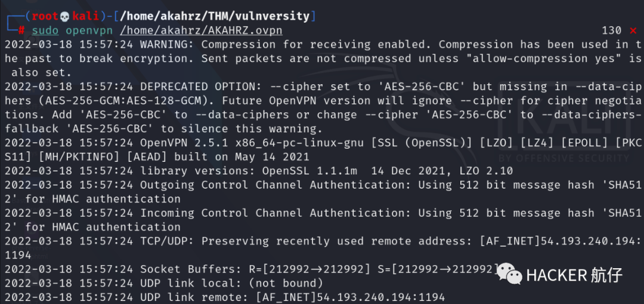Click the red X exit-status icon
Screen dimensions: 644x304
pyautogui.click(x=633, y=30)
